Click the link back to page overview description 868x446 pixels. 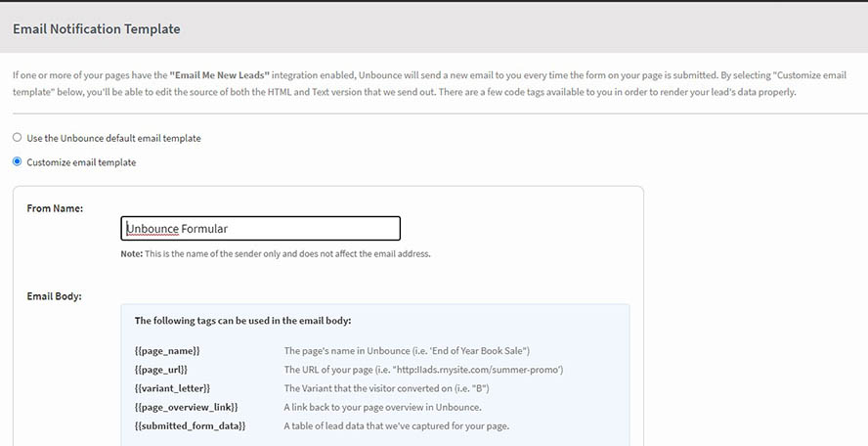tap(382, 407)
